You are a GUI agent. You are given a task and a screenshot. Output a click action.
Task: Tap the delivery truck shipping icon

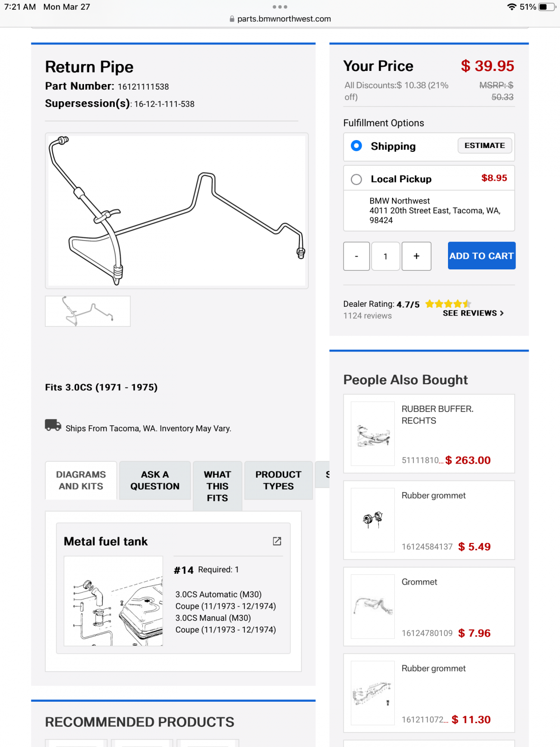(53, 425)
